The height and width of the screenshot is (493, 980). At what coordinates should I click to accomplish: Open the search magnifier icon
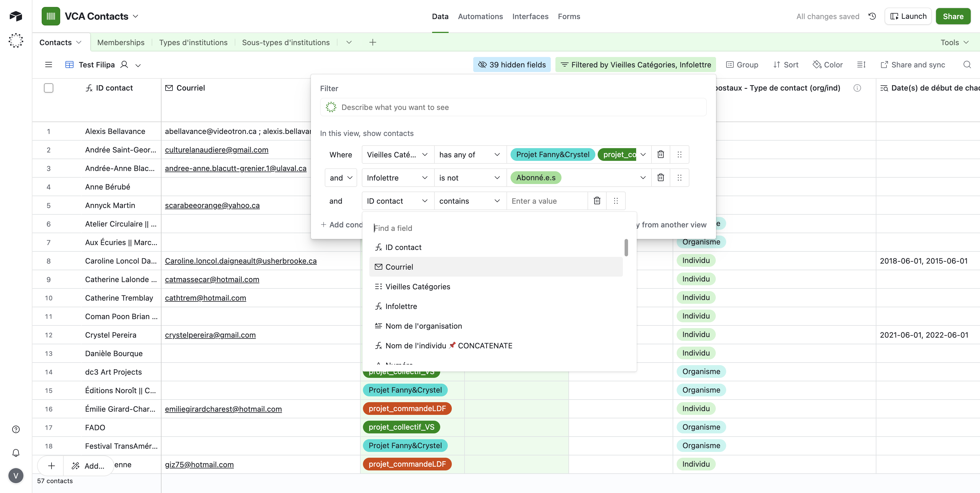967,65
